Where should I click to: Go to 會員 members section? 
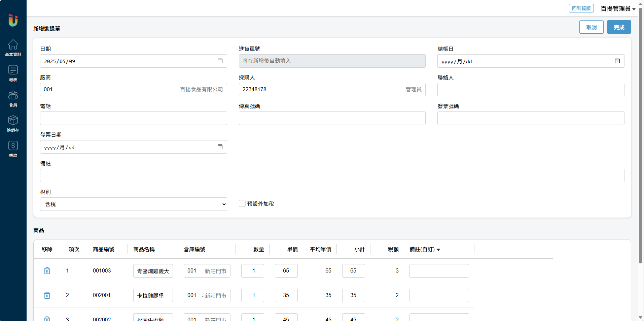(x=13, y=98)
